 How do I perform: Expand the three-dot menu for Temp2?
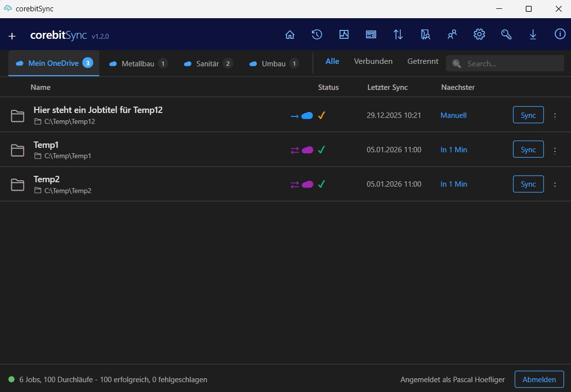click(555, 185)
